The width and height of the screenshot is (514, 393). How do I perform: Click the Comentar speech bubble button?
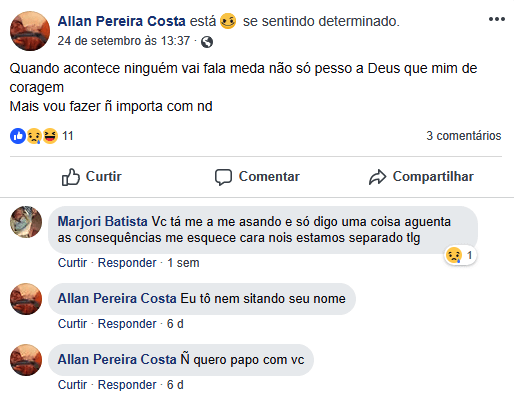pos(257,177)
